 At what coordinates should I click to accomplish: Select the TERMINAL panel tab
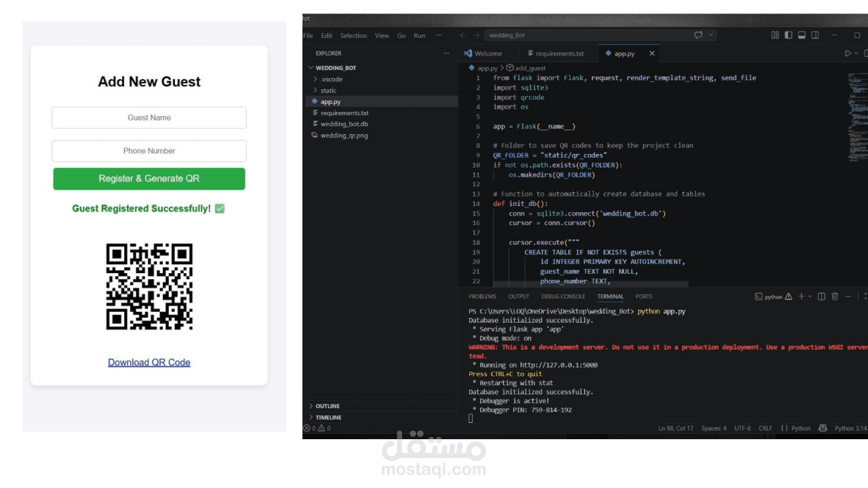pos(610,296)
